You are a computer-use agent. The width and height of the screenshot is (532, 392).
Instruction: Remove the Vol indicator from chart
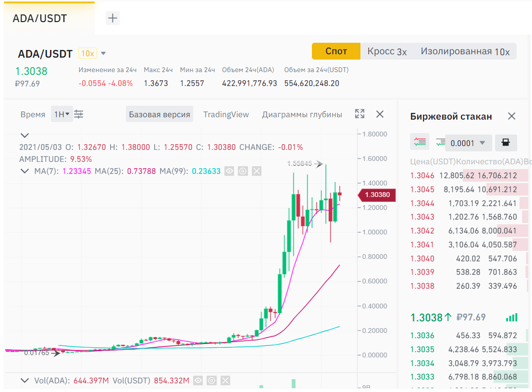[225, 381]
